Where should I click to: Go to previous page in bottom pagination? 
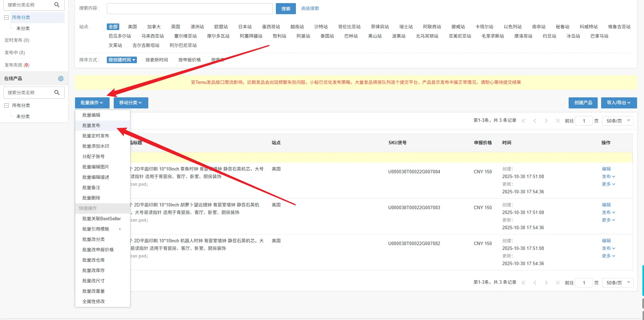[x=535, y=283]
